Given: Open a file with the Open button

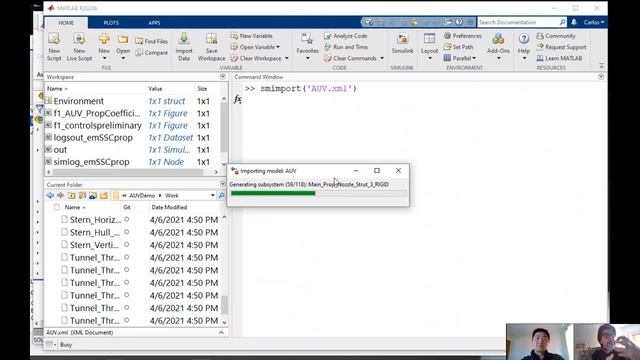Looking at the screenshot, I should pyautogui.click(x=123, y=47).
